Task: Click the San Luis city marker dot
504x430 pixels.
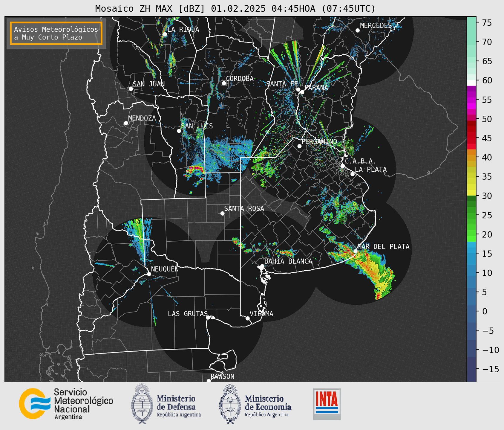Action: (x=179, y=131)
